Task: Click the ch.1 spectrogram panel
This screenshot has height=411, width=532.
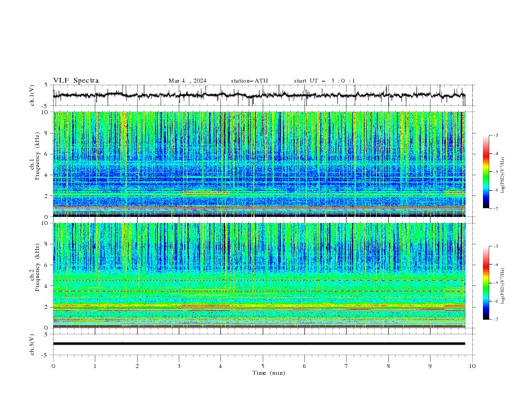Action: pos(259,164)
